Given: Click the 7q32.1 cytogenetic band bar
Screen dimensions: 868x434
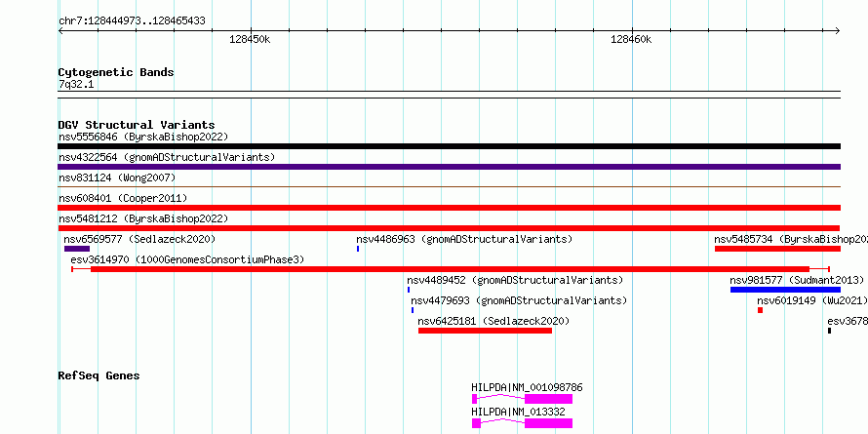Looking at the screenshot, I should 449,95.
